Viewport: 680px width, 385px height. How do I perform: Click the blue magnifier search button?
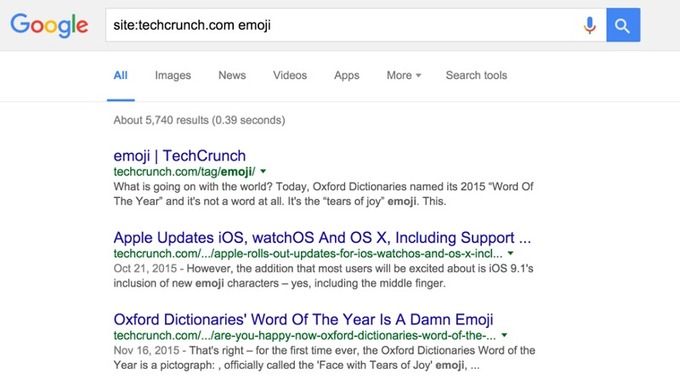(623, 25)
